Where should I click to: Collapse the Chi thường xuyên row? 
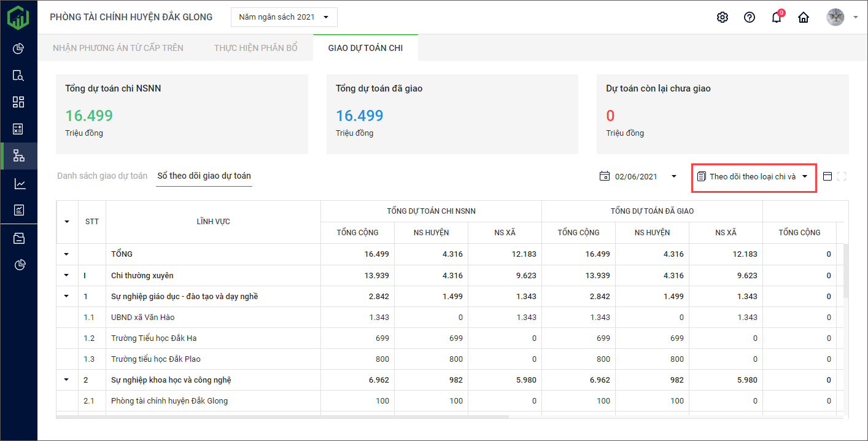tap(66, 276)
